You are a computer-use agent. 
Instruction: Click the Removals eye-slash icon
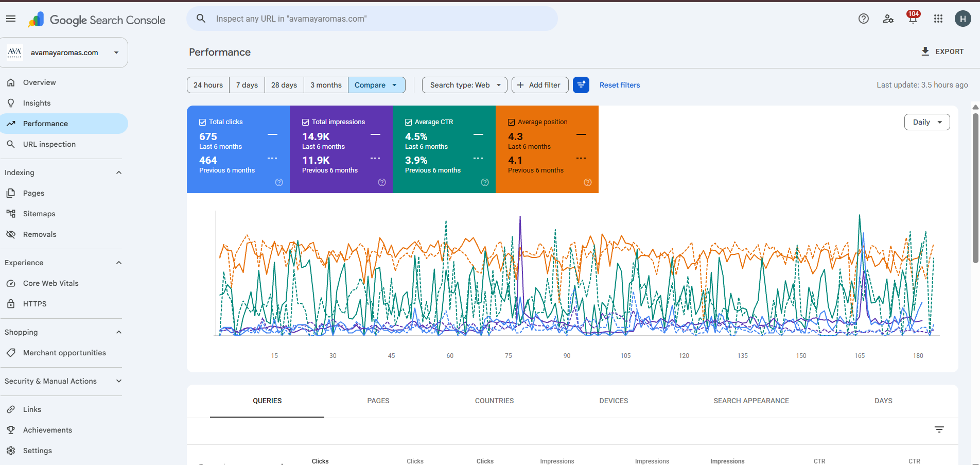[11, 234]
